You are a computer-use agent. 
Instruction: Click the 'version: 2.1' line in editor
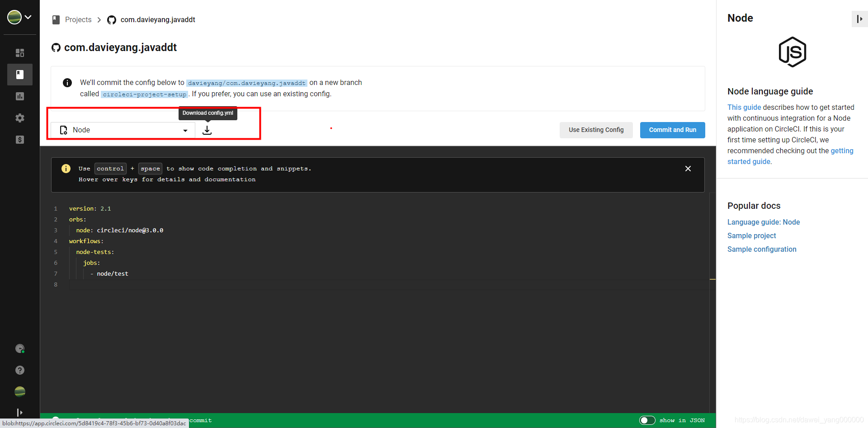pyautogui.click(x=90, y=208)
